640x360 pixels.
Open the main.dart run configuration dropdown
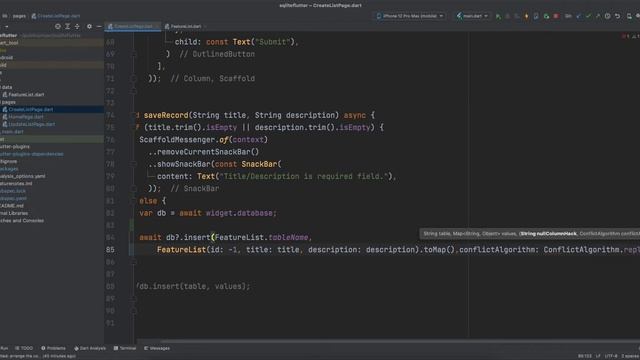(x=472, y=16)
